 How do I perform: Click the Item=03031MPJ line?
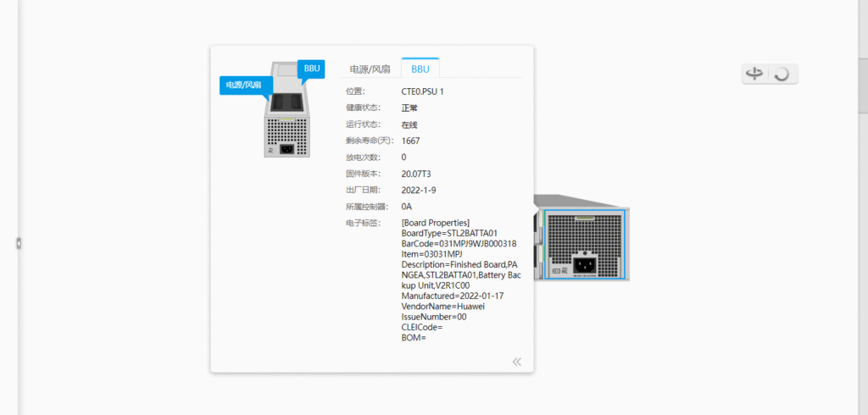tap(431, 254)
